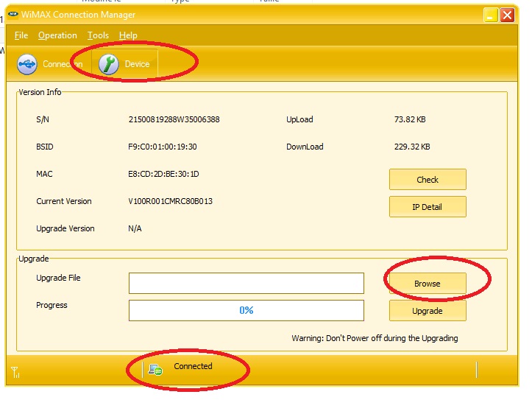This screenshot has width=532, height=400.
Task: Select BSID value F9:C0:01:00:19:30
Action: pyautogui.click(x=163, y=147)
